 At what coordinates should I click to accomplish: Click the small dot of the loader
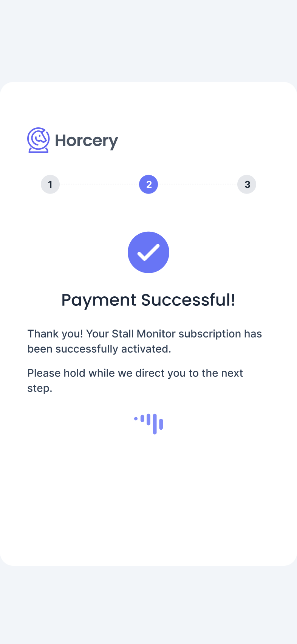pos(136,418)
